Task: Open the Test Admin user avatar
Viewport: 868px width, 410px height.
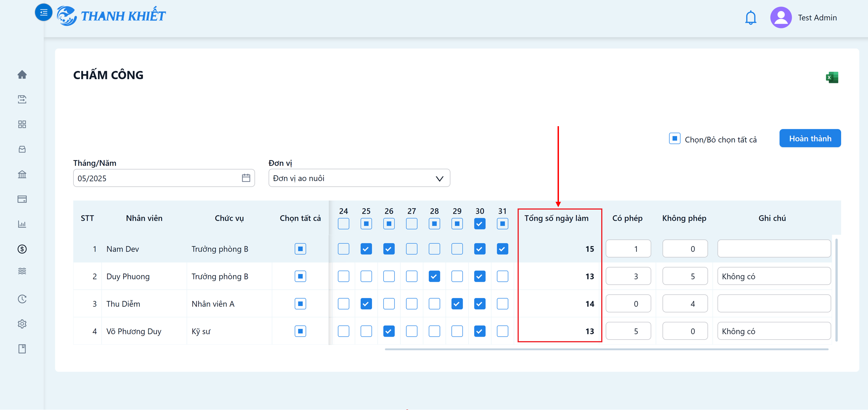Action: 781,18
